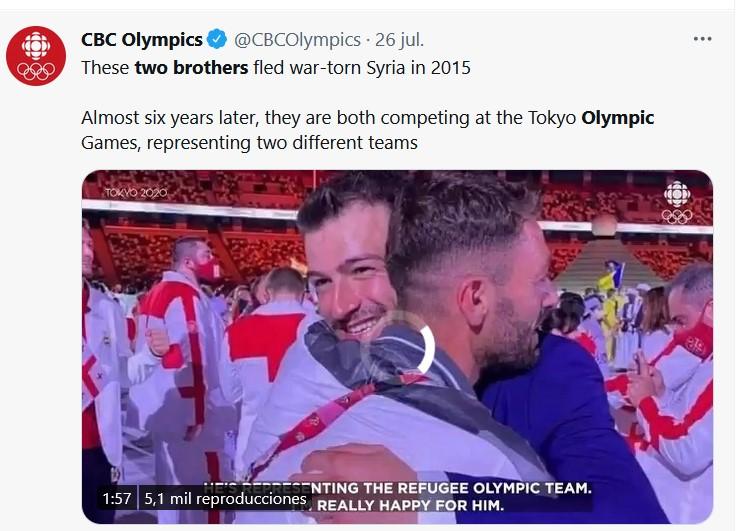Click the 1:57 video duration label
Viewport: 740px width, 531px height.
pos(117,498)
